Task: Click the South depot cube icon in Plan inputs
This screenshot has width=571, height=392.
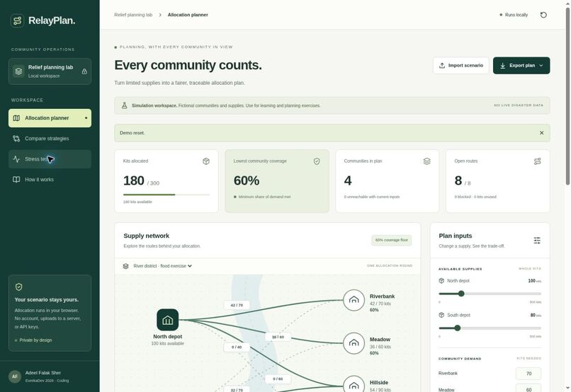Action: tap(441, 316)
